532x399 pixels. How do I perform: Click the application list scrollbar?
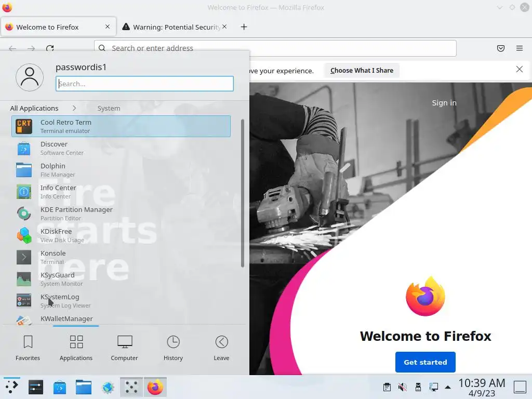coord(242,193)
